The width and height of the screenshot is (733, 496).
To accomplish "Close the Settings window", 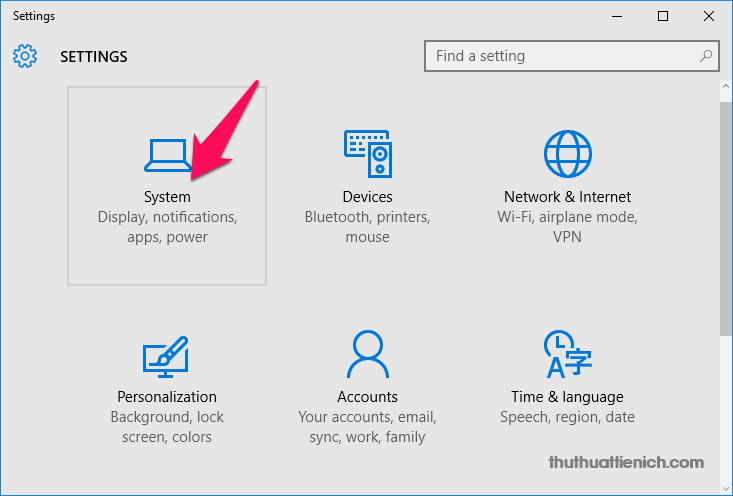I will pos(709,16).
